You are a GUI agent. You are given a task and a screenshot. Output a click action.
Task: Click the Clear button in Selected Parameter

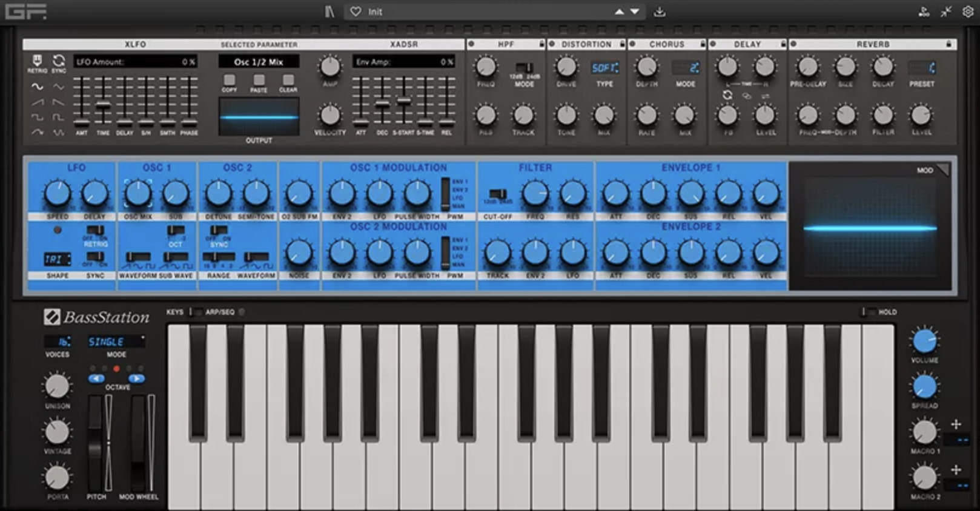pos(288,80)
